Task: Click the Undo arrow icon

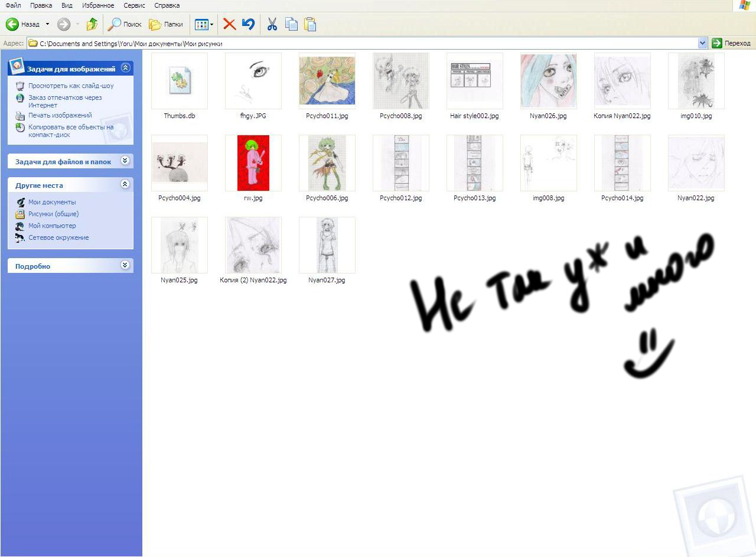Action: (248, 24)
